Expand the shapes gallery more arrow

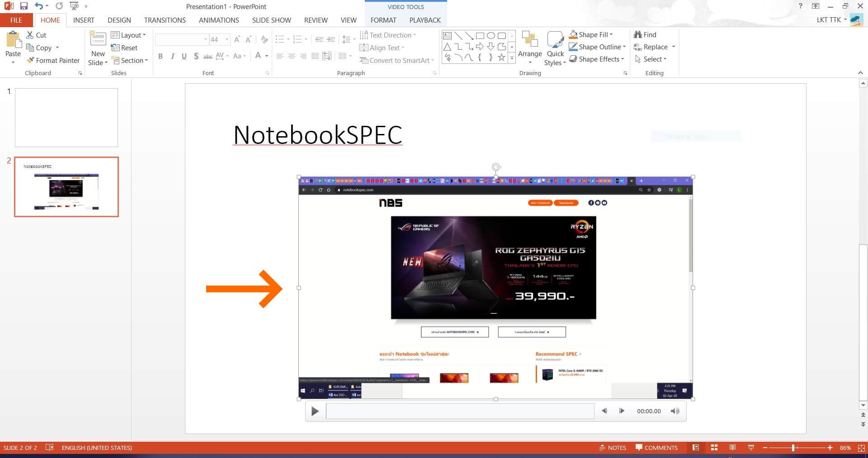tap(512, 58)
